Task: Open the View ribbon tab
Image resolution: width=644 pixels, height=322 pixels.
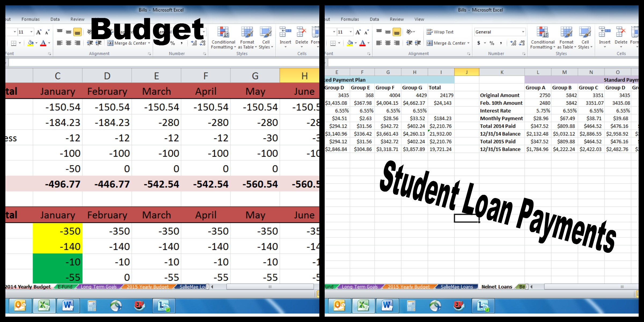Action: click(419, 19)
